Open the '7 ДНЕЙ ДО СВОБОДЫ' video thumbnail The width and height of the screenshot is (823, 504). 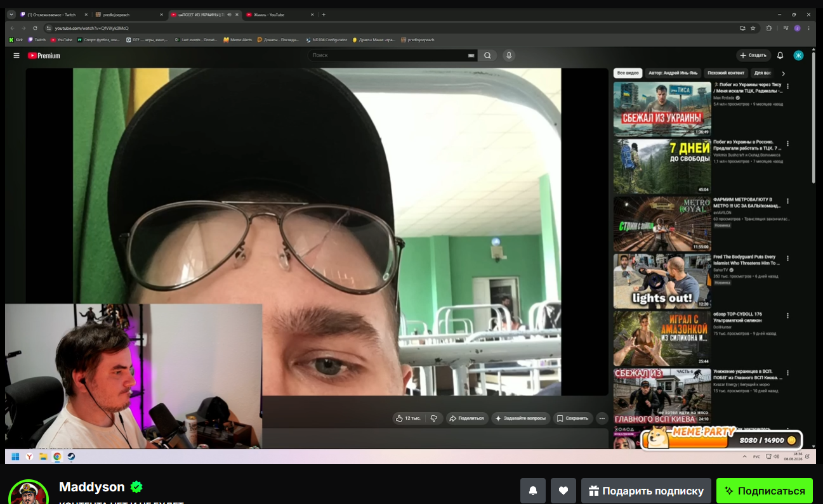662,167
